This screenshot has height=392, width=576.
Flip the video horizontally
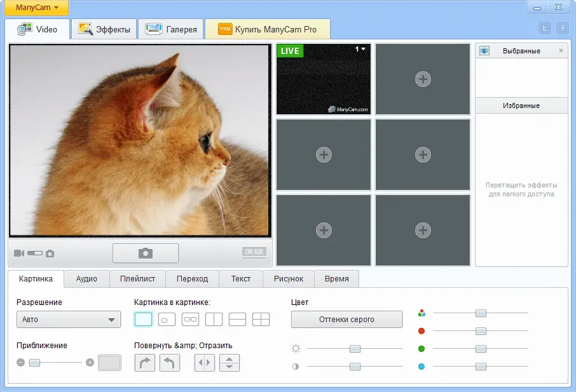(205, 363)
